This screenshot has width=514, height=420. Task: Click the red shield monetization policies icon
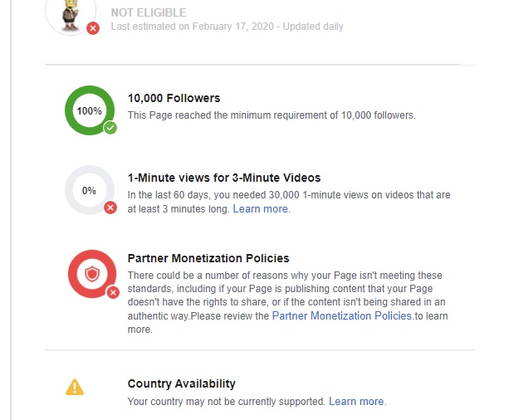pyautogui.click(x=92, y=274)
